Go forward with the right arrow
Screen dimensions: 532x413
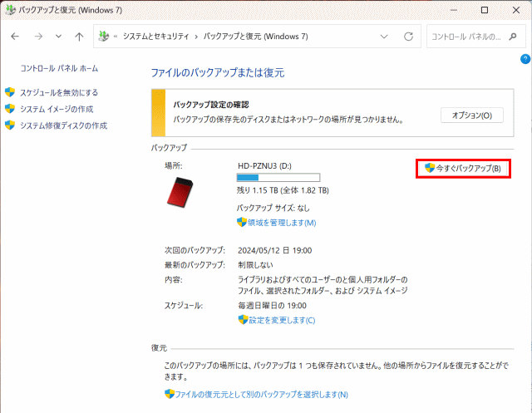tap(39, 37)
